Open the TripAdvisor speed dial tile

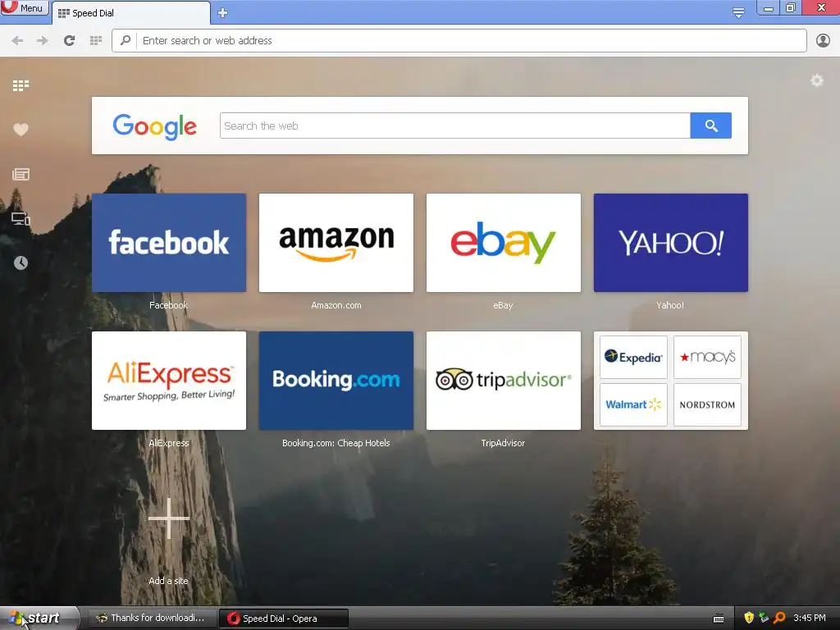[x=503, y=381]
